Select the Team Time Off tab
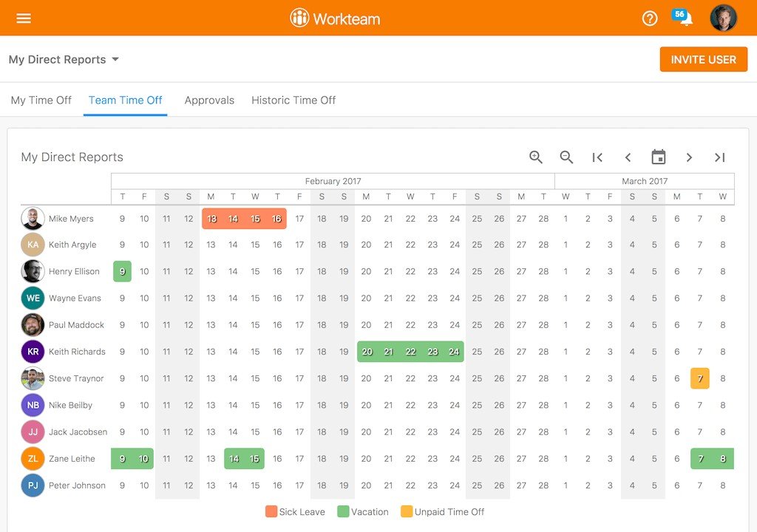757x532 pixels. tap(126, 100)
